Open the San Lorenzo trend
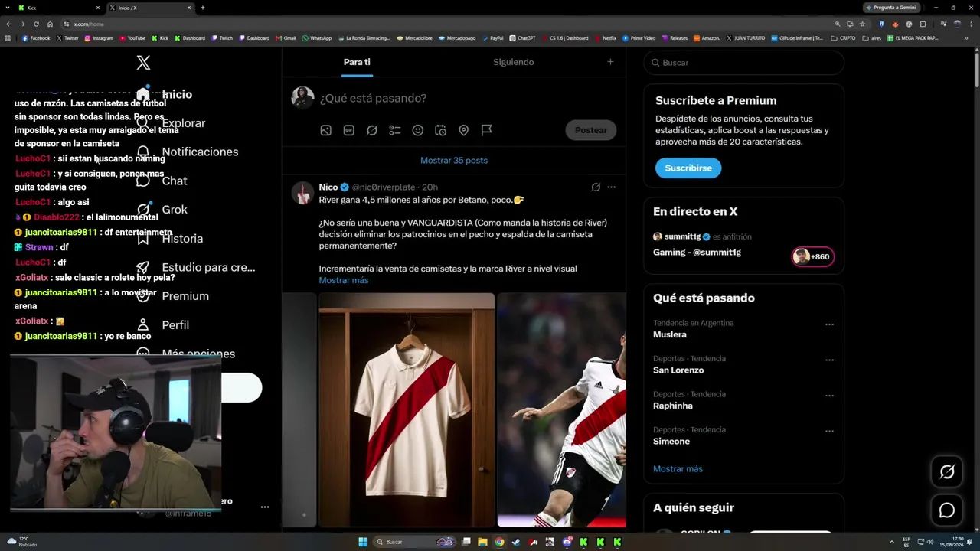 click(678, 370)
